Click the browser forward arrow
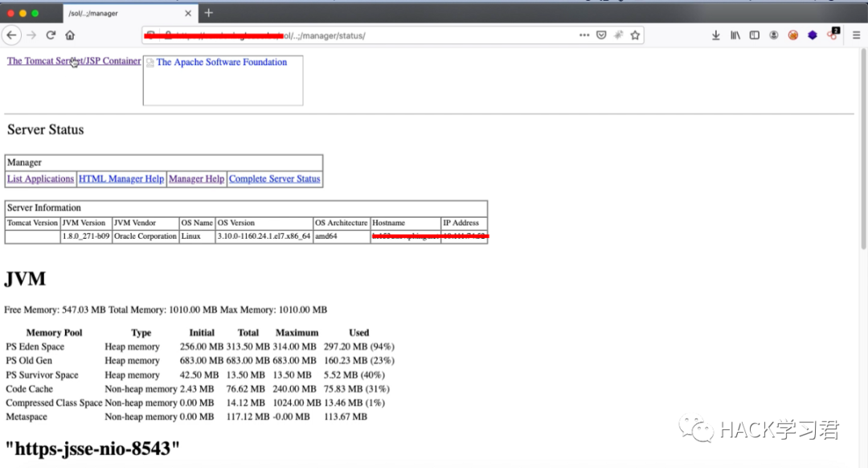This screenshot has height=468, width=868. click(31, 35)
